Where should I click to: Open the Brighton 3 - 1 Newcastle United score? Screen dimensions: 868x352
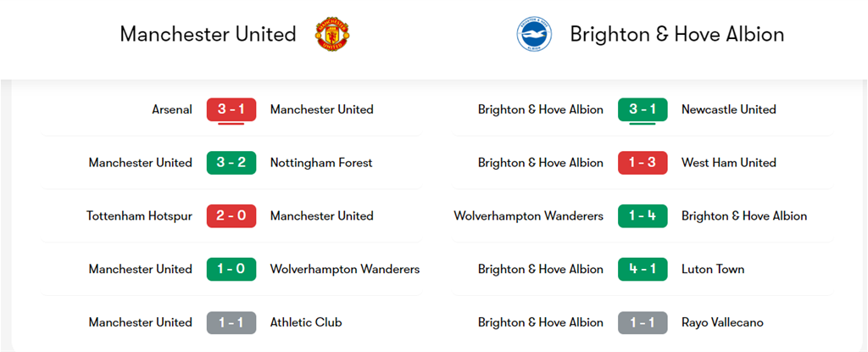point(643,109)
